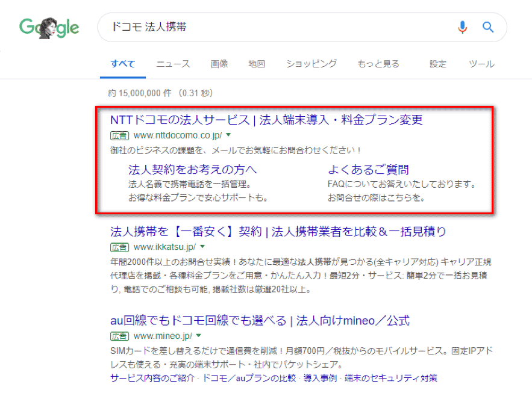Expand the もっと見る menu
532x402 pixels.
pos(378,64)
